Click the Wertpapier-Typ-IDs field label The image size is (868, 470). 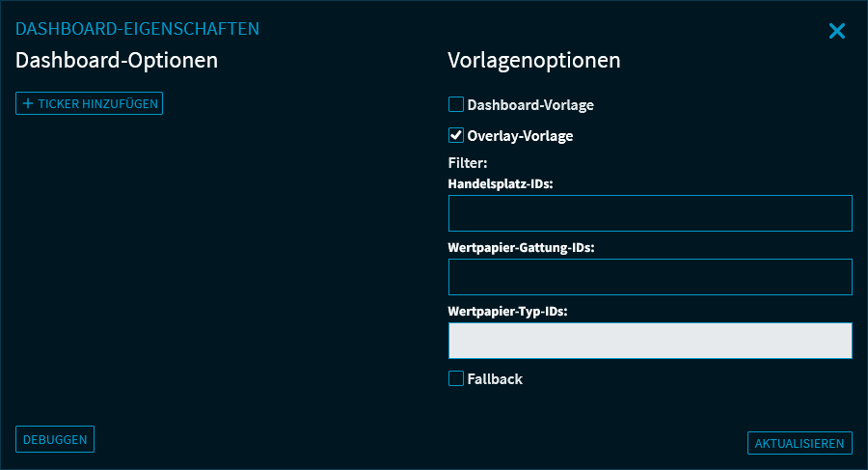tap(507, 311)
